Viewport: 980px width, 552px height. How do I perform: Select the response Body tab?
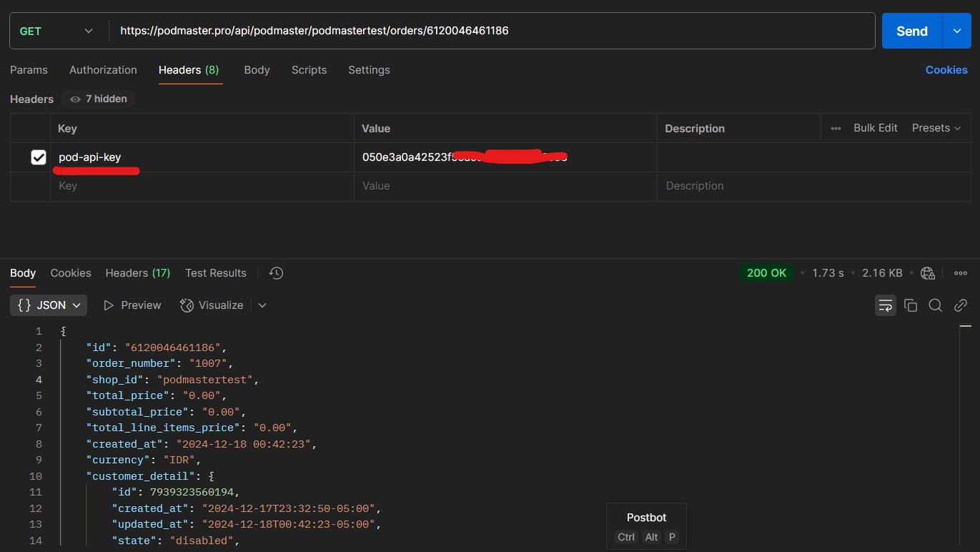coord(23,273)
